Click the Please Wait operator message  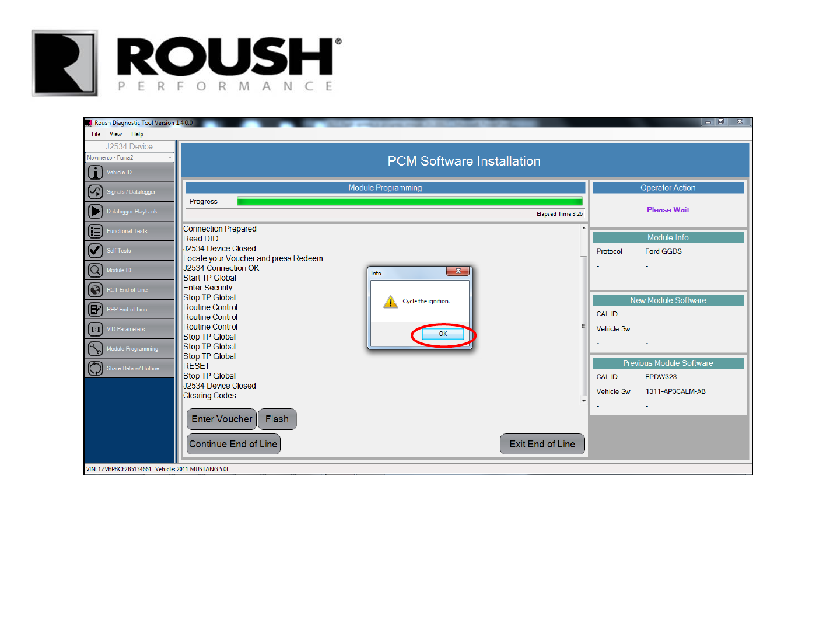(668, 210)
